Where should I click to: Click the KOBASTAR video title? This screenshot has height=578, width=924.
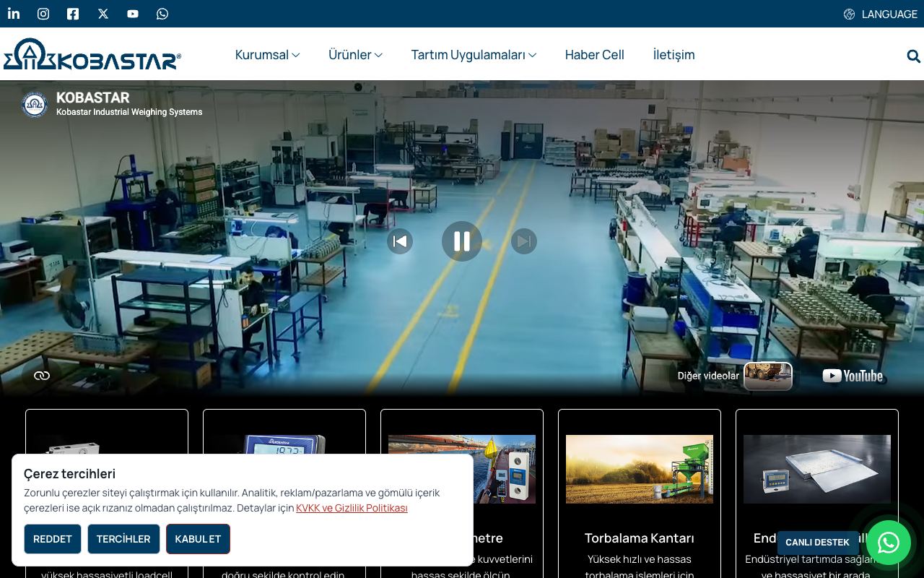pyautogui.click(x=93, y=98)
